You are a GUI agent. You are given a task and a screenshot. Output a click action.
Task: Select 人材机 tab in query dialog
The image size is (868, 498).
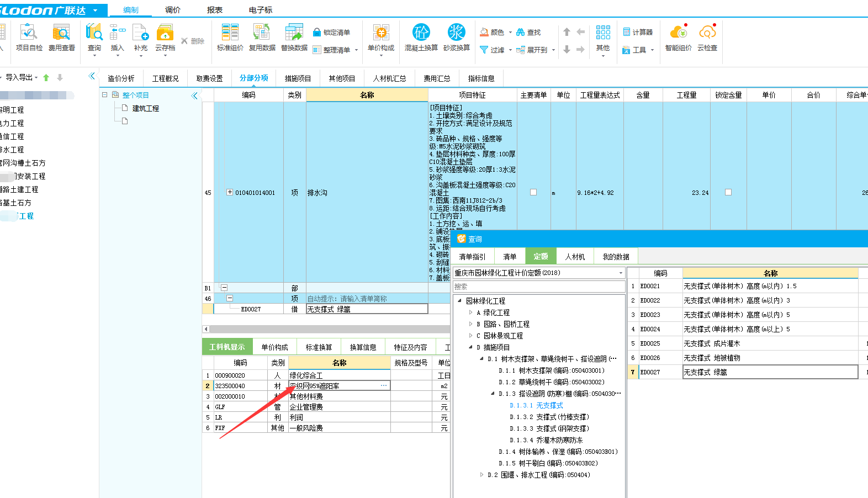point(575,256)
